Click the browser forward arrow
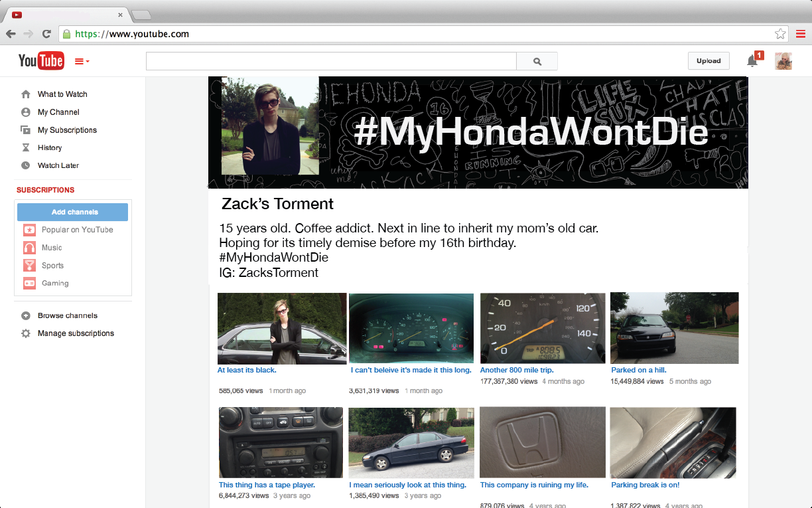This screenshot has height=508, width=812. pyautogui.click(x=29, y=34)
